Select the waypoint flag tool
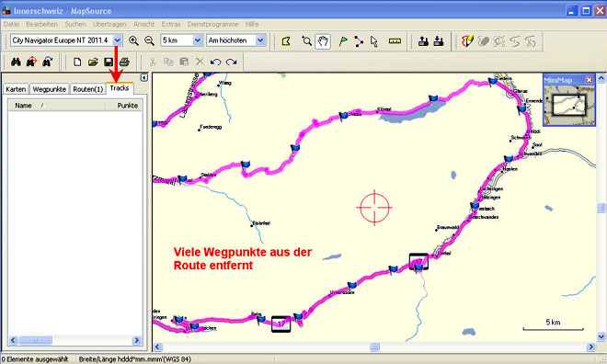The height and width of the screenshot is (364, 607). tap(343, 41)
